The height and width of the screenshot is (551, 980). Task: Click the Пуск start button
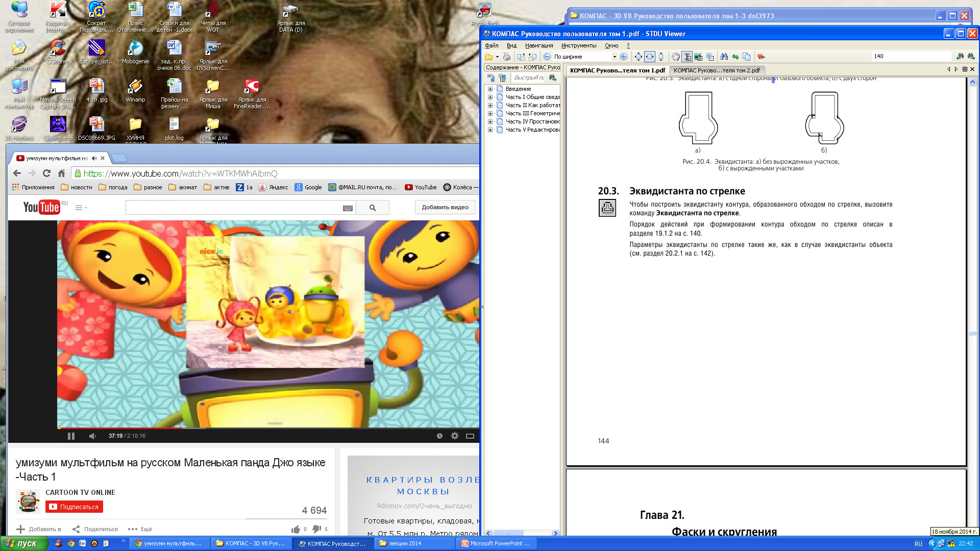coord(24,543)
